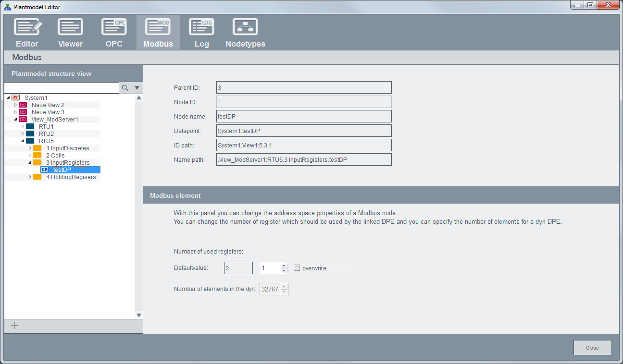Select the testDP datapoint node

62,170
